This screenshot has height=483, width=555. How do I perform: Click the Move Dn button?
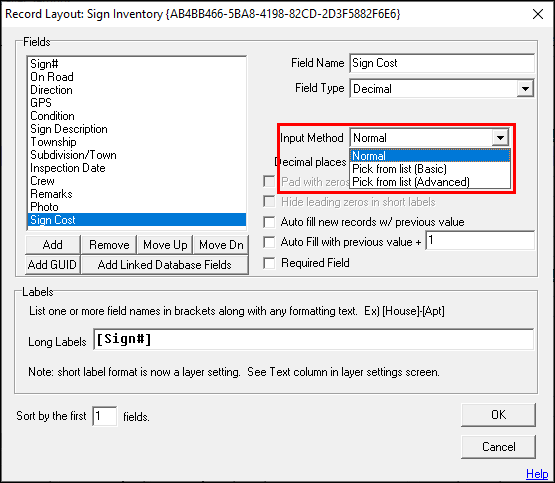221,245
